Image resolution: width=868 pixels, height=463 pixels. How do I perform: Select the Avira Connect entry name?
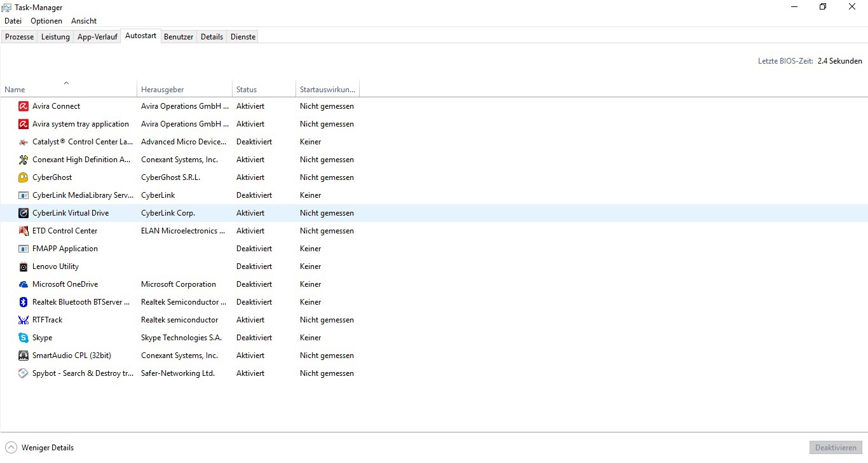tap(57, 106)
